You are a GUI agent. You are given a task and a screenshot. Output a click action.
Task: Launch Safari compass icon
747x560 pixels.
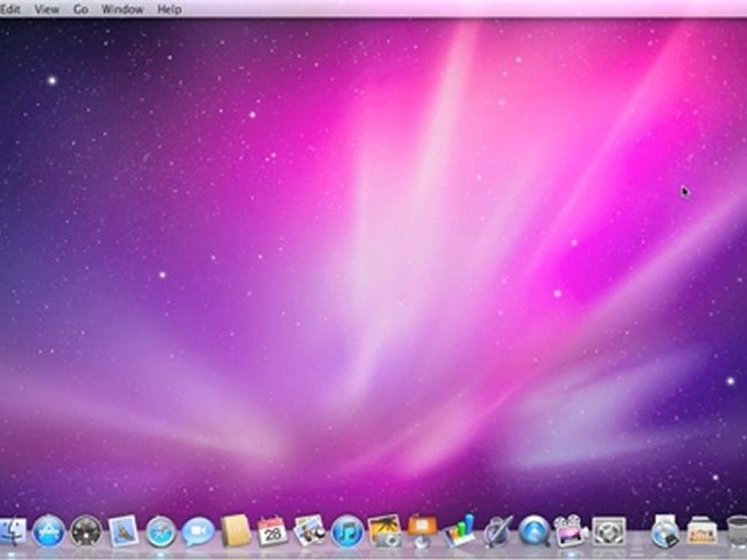[x=160, y=531]
